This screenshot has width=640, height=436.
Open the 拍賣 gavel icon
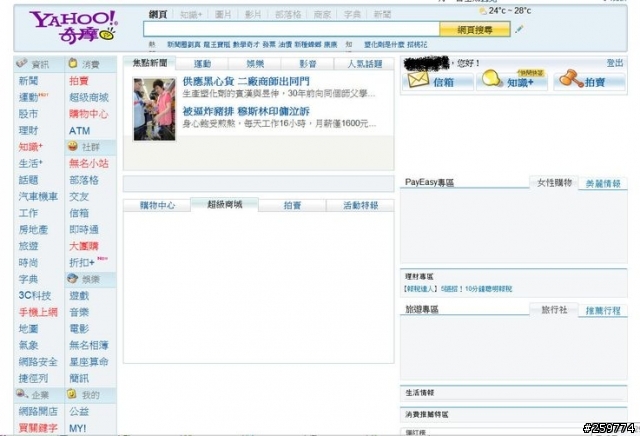pyautogui.click(x=571, y=79)
